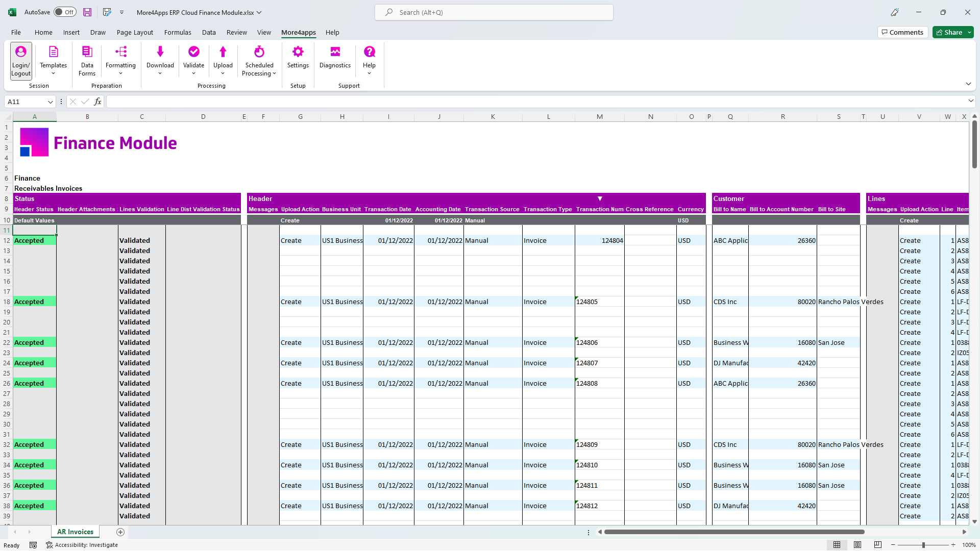Click the zoom in plus icon

tap(953, 545)
